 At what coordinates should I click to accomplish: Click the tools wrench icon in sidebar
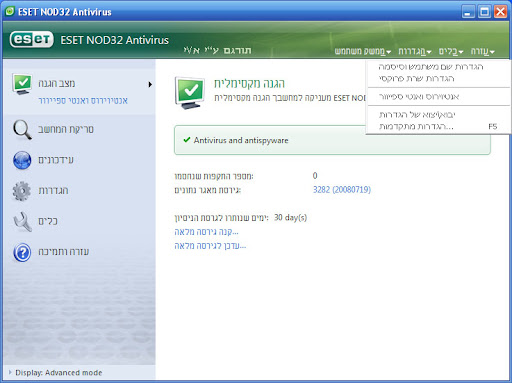coord(22,222)
